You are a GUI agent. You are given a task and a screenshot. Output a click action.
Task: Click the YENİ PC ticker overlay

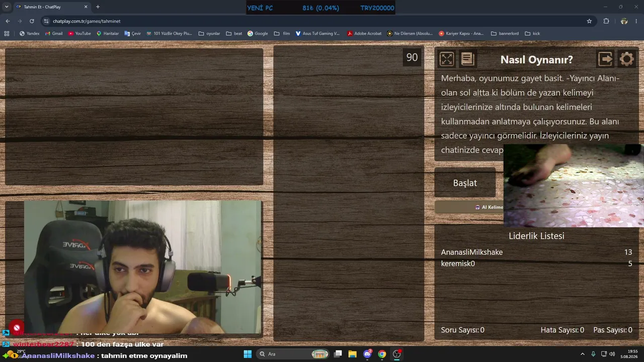coord(320,8)
